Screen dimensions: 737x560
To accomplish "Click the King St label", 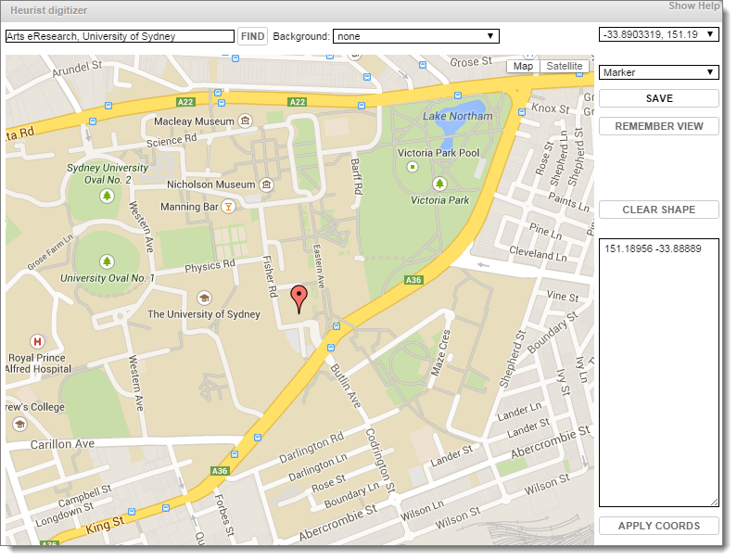I will point(106,524).
